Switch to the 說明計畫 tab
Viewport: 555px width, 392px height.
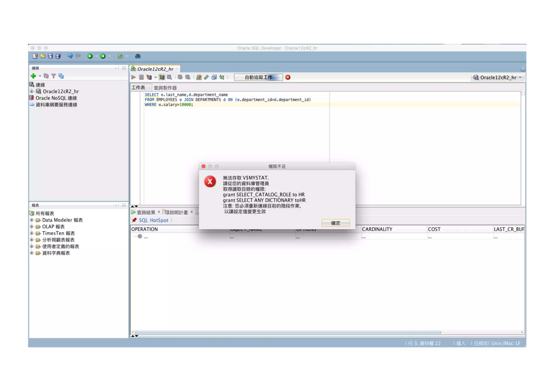coord(178,212)
